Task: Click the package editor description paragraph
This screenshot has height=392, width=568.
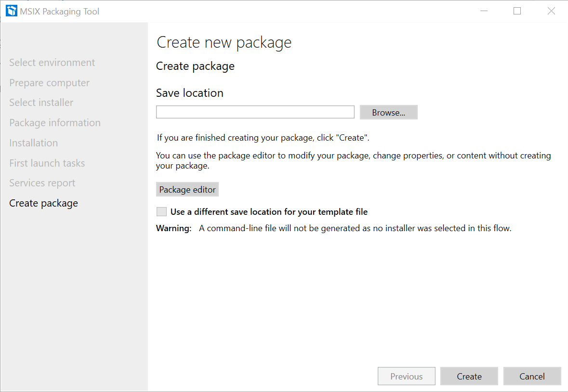Action: pyautogui.click(x=354, y=161)
